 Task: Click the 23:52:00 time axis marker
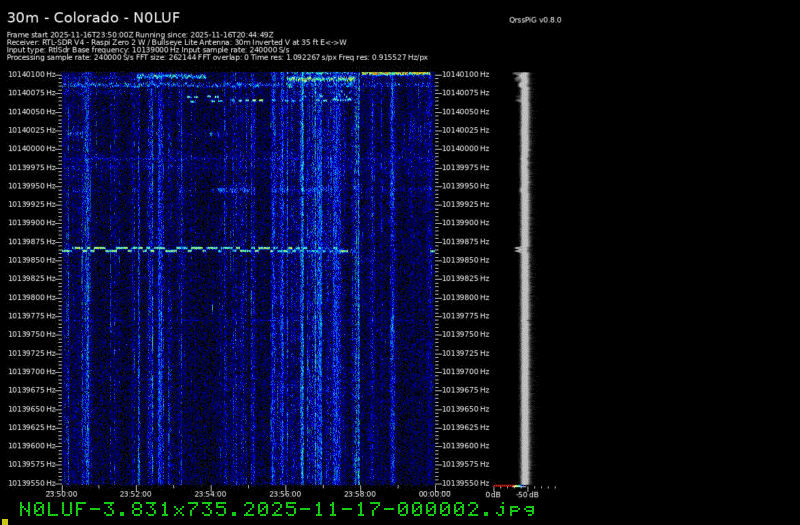click(x=136, y=493)
